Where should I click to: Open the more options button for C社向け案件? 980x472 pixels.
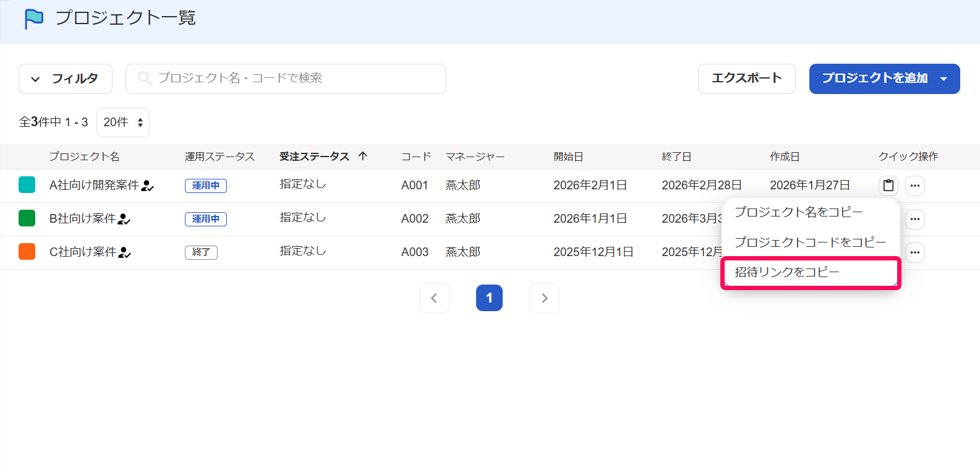point(915,252)
